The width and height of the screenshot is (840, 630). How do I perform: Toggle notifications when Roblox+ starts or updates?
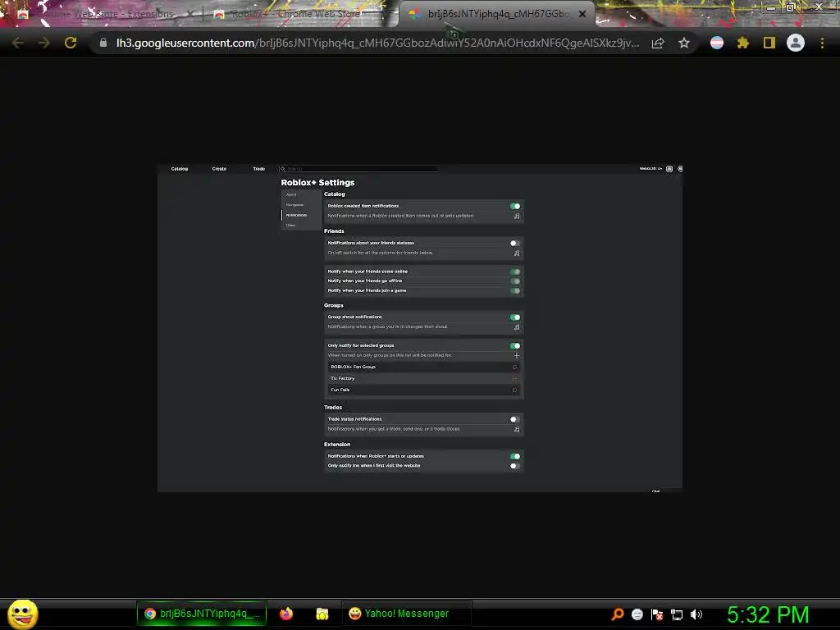515,456
